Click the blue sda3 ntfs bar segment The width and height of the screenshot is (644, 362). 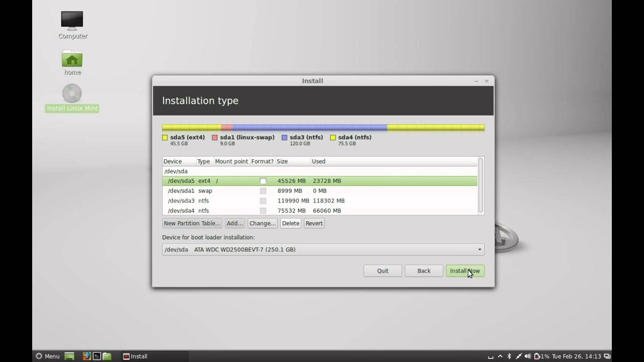tap(310, 128)
